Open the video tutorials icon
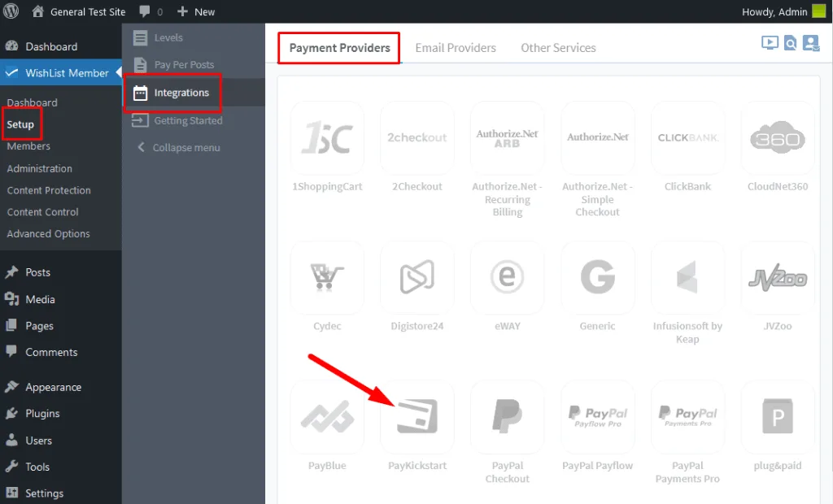The image size is (833, 504). 769,42
